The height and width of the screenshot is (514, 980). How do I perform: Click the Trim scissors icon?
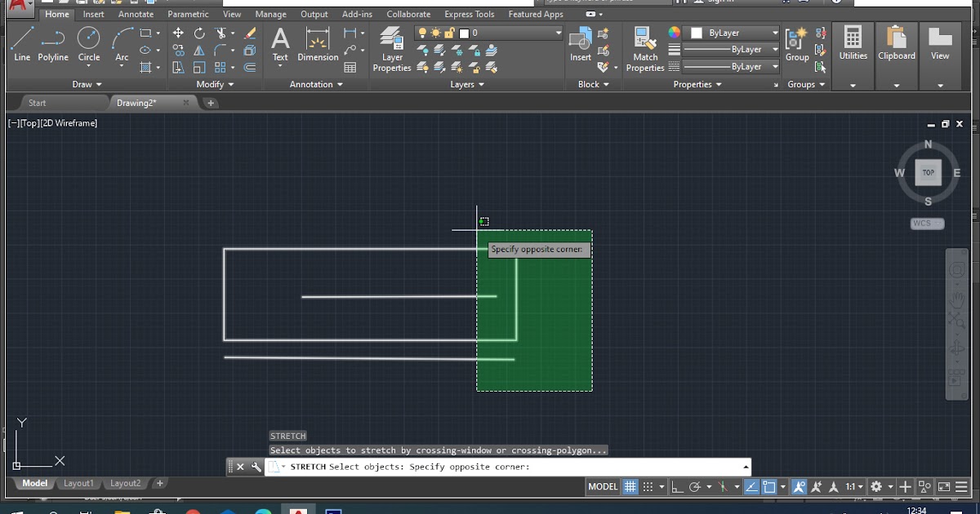click(x=220, y=33)
